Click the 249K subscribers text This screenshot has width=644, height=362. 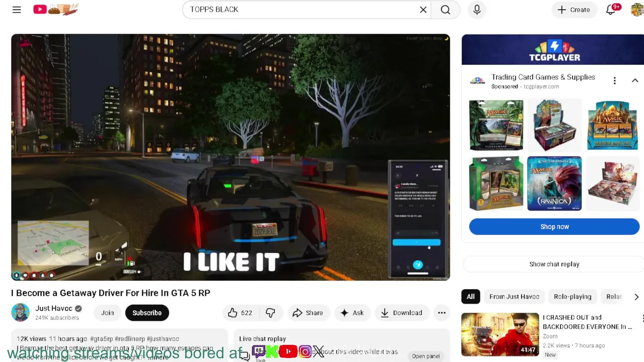tap(57, 318)
